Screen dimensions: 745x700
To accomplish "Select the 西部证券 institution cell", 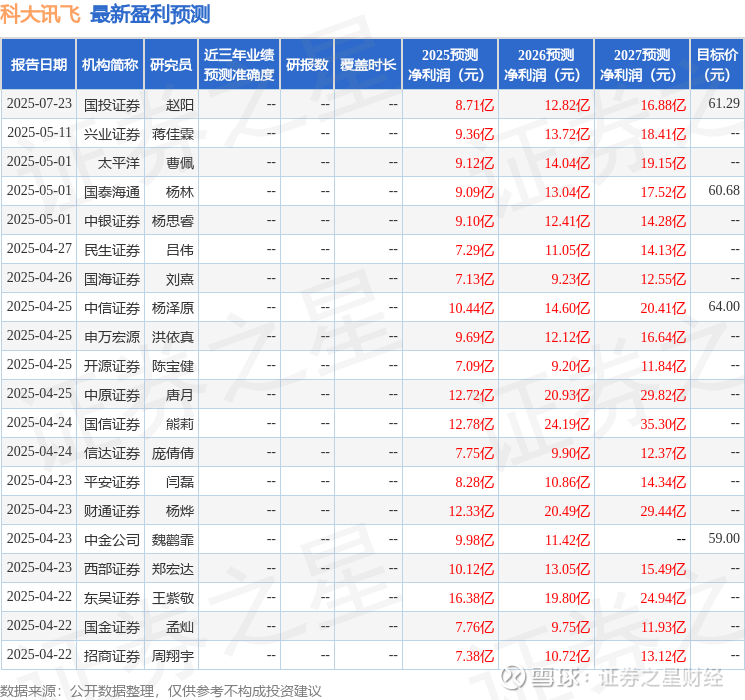I will click(x=112, y=569).
